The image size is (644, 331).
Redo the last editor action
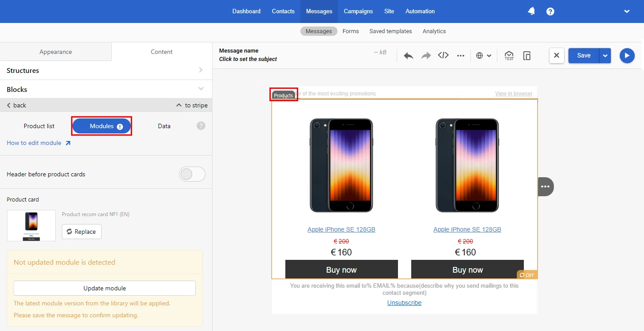point(426,56)
